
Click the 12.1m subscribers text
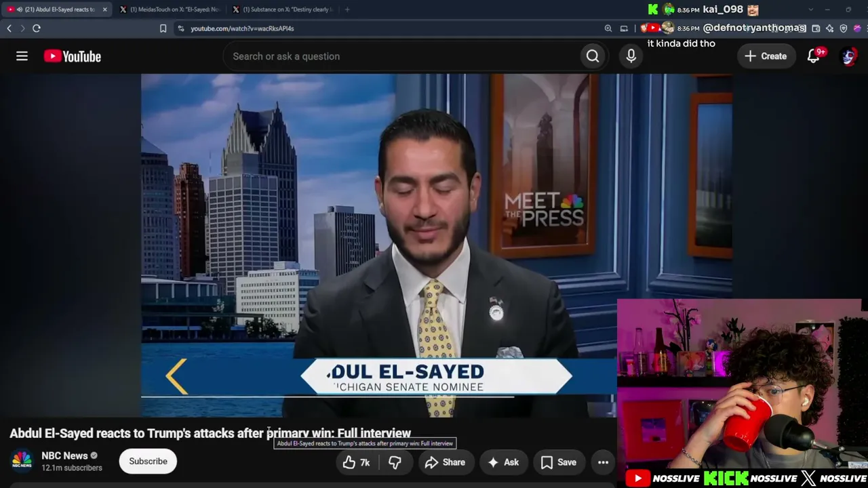[x=72, y=468]
